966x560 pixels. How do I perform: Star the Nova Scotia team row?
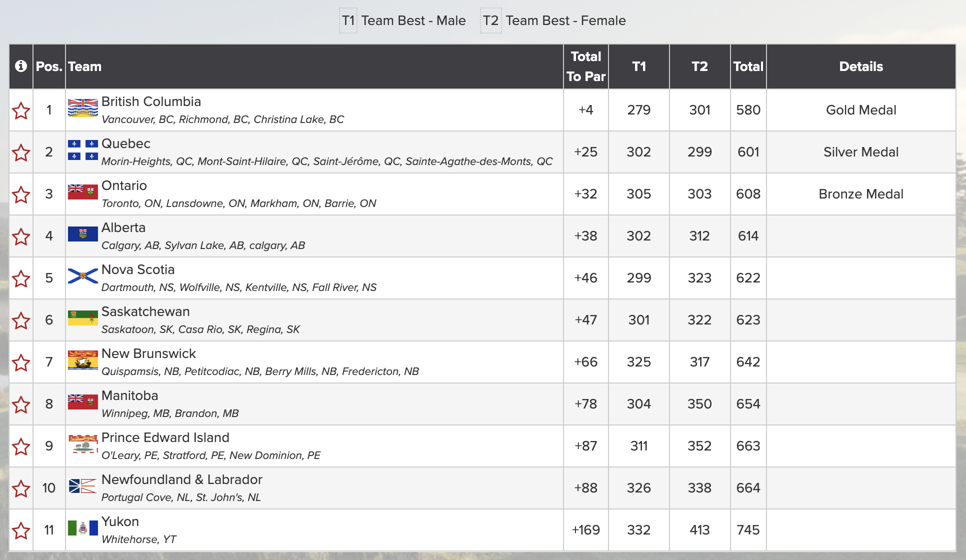coord(21,278)
